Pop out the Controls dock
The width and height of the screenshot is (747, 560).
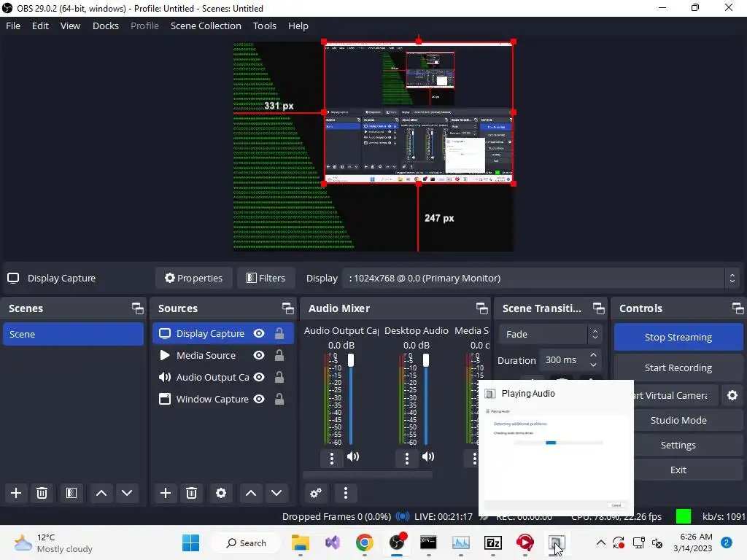click(x=738, y=308)
